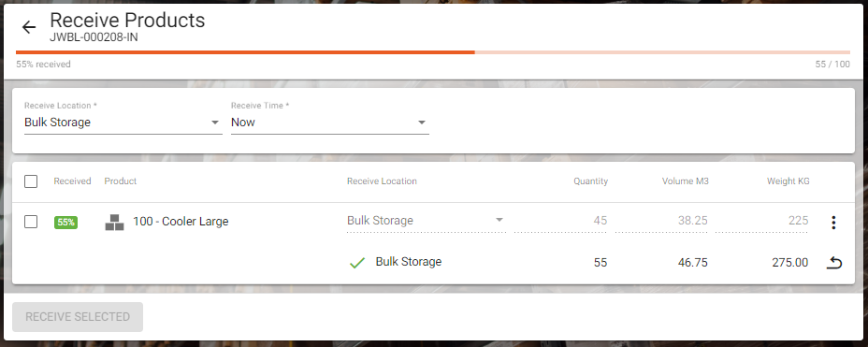The width and height of the screenshot is (868, 347).
Task: Toggle the select-all checkbox in header
Action: pyautogui.click(x=31, y=181)
